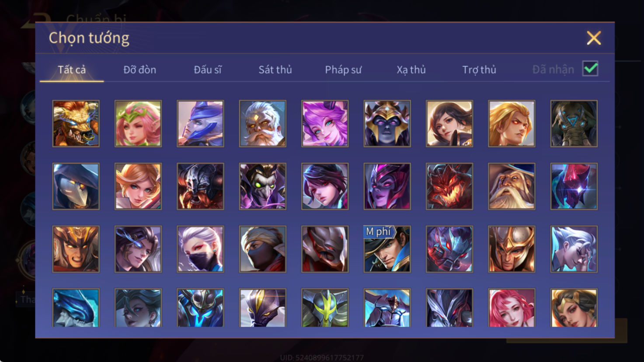Open the Trợ thủ tab

click(x=479, y=69)
